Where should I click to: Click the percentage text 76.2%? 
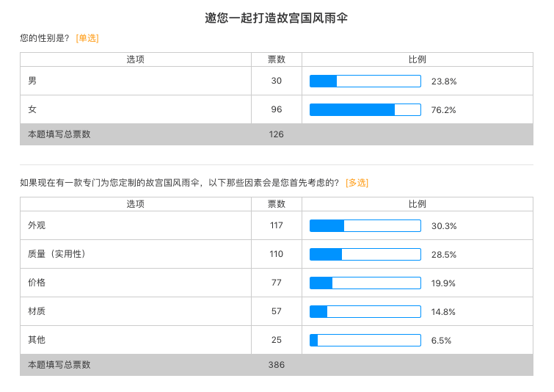click(x=443, y=110)
